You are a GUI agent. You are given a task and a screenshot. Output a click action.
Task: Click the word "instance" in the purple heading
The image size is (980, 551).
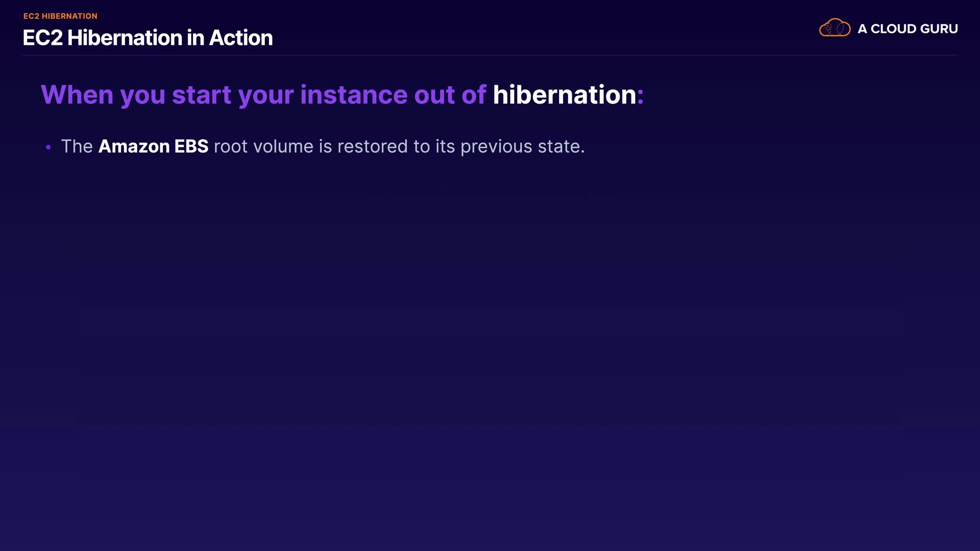354,95
